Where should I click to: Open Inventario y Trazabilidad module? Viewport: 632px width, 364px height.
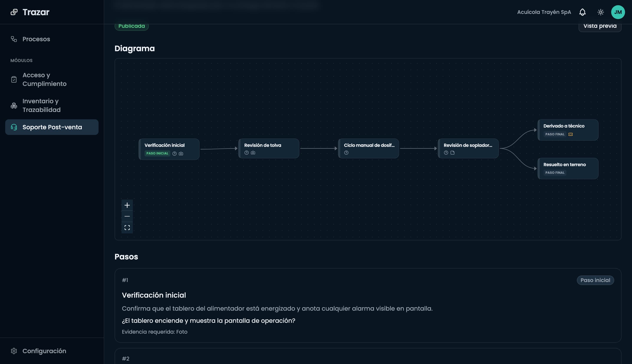[x=52, y=105]
